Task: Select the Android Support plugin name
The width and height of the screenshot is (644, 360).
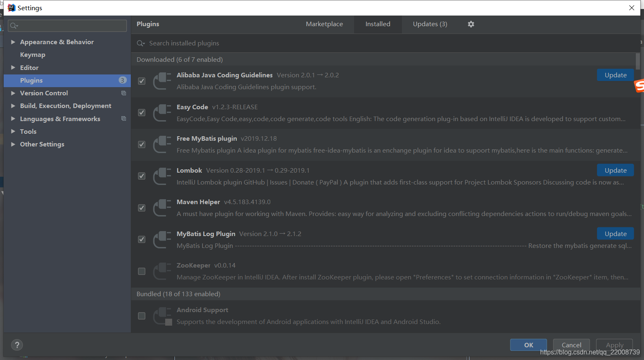Action: coord(202,310)
